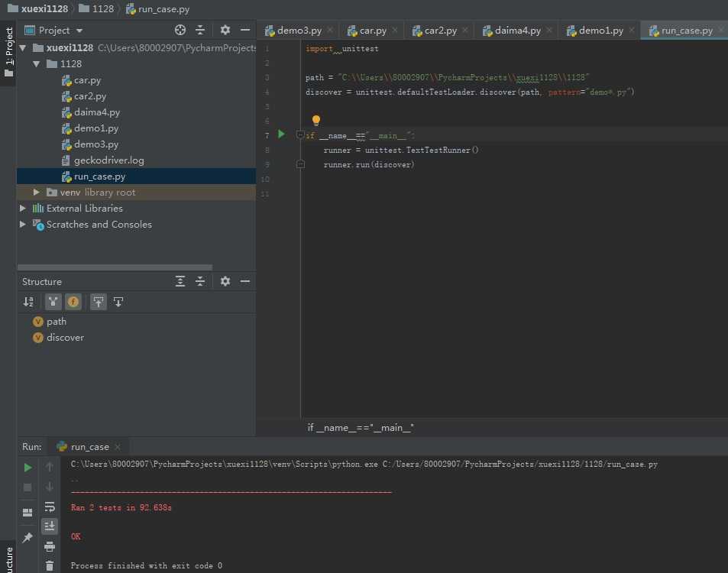
Task: Toggle autoscroll to source in Structure
Action: (x=99, y=303)
